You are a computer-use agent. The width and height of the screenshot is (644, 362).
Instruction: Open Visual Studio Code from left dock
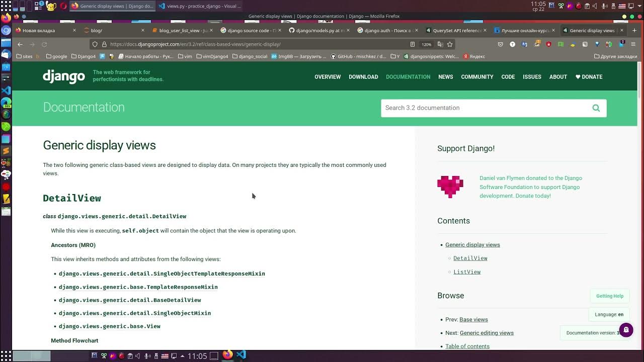pos(6,90)
